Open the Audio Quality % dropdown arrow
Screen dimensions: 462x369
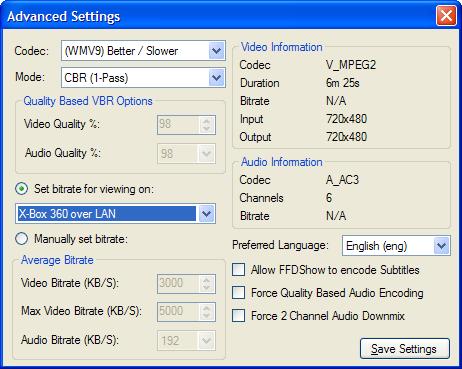click(x=206, y=154)
